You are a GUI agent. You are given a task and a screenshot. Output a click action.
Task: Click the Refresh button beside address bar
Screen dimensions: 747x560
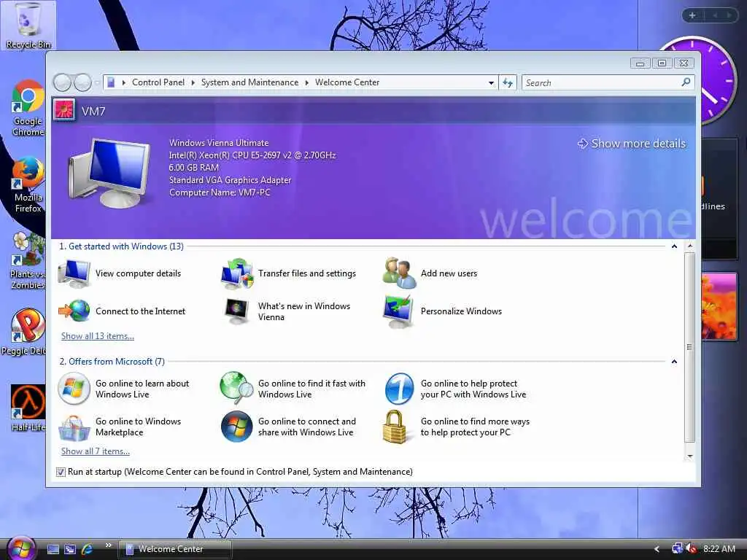coord(508,83)
